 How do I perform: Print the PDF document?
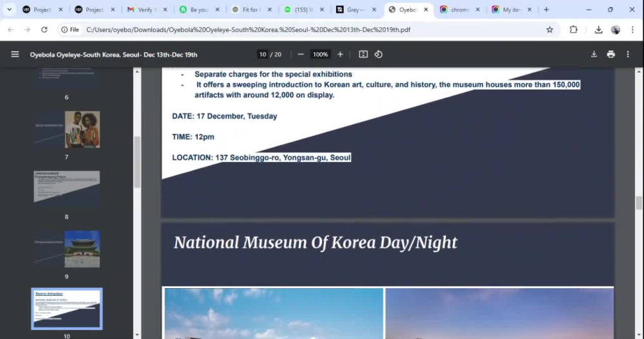coord(611,54)
